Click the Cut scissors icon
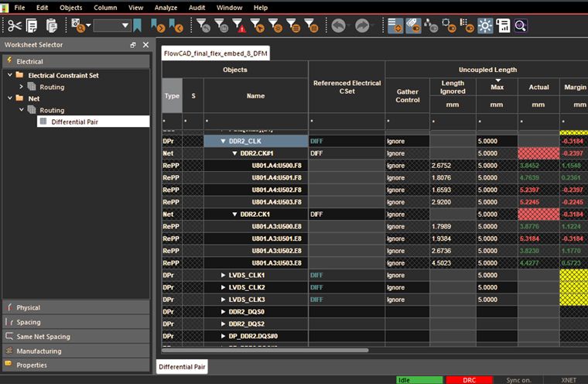This screenshot has width=588, height=384. 15,26
